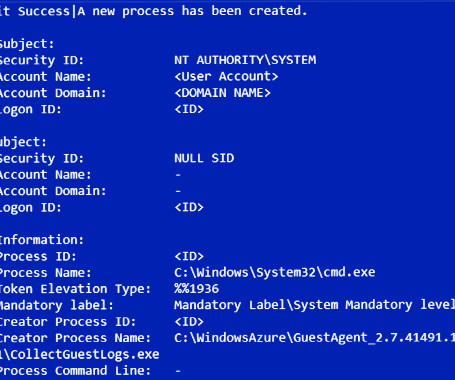Click the Creator Process Name label

tap(75, 338)
